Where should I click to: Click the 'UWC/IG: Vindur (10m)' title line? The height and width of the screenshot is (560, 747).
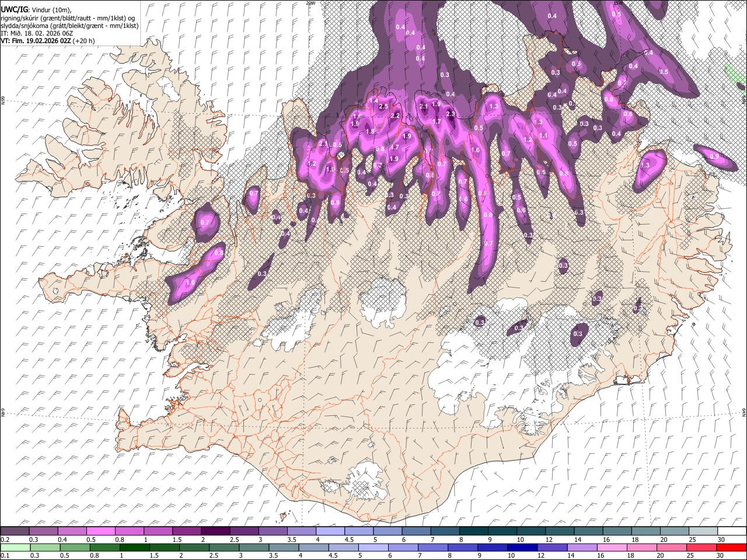[x=36, y=9]
